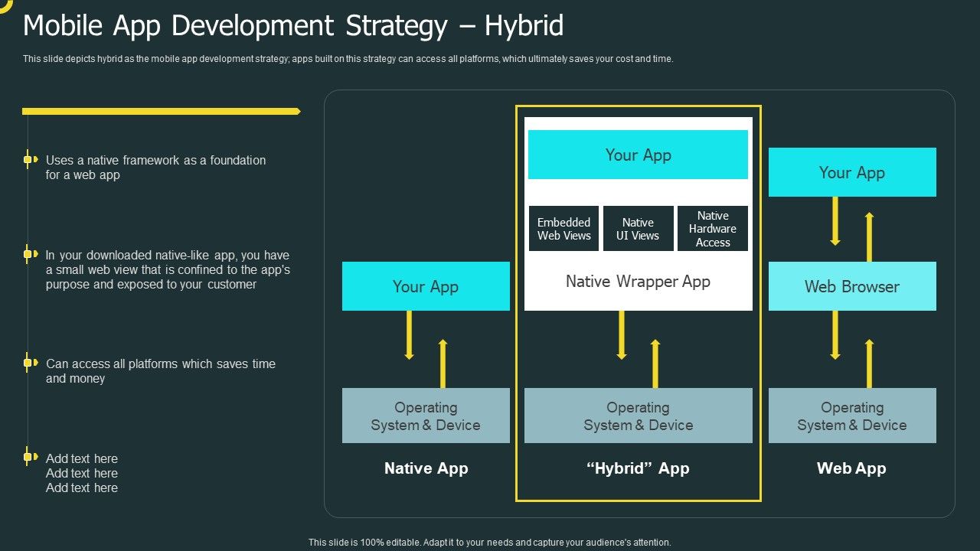980x551 pixels.
Task: Select the 'Web App' column label
Action: click(x=851, y=468)
